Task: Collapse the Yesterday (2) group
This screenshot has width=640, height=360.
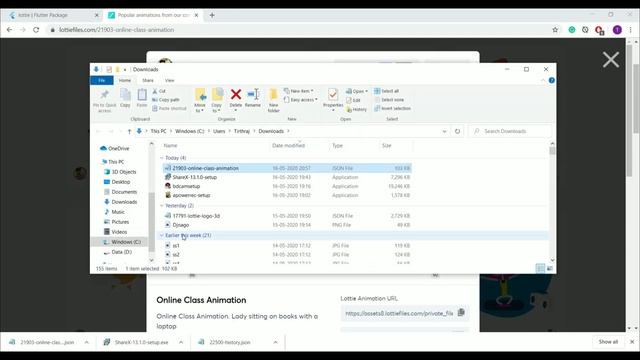Action: tap(162, 206)
